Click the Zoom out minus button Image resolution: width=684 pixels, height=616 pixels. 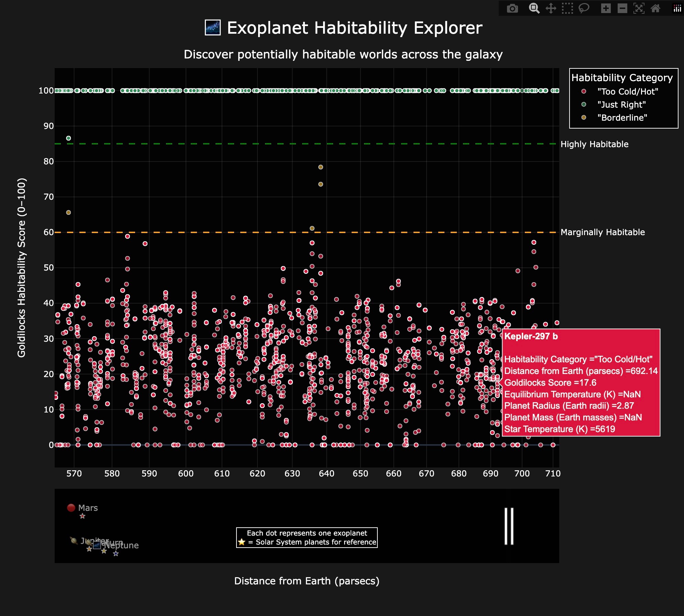click(x=622, y=8)
